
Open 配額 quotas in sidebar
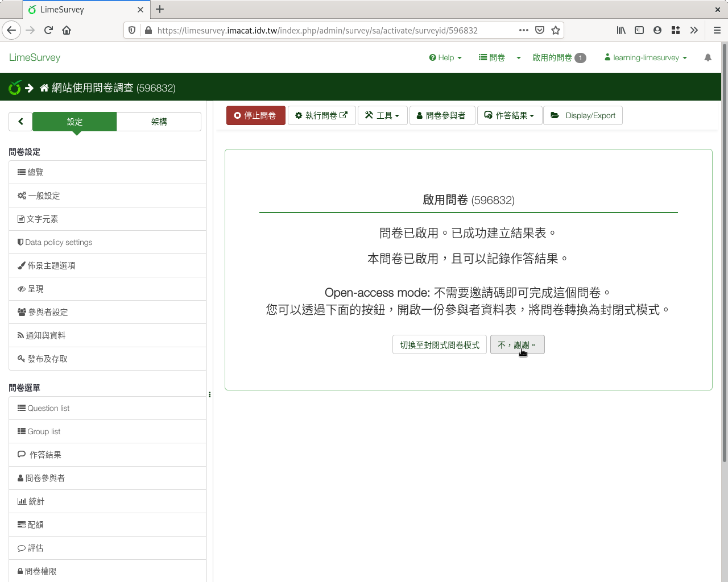[107, 525]
